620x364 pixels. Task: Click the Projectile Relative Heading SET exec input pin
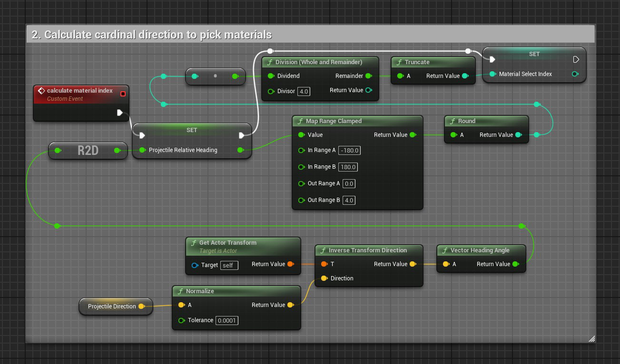pos(142,135)
